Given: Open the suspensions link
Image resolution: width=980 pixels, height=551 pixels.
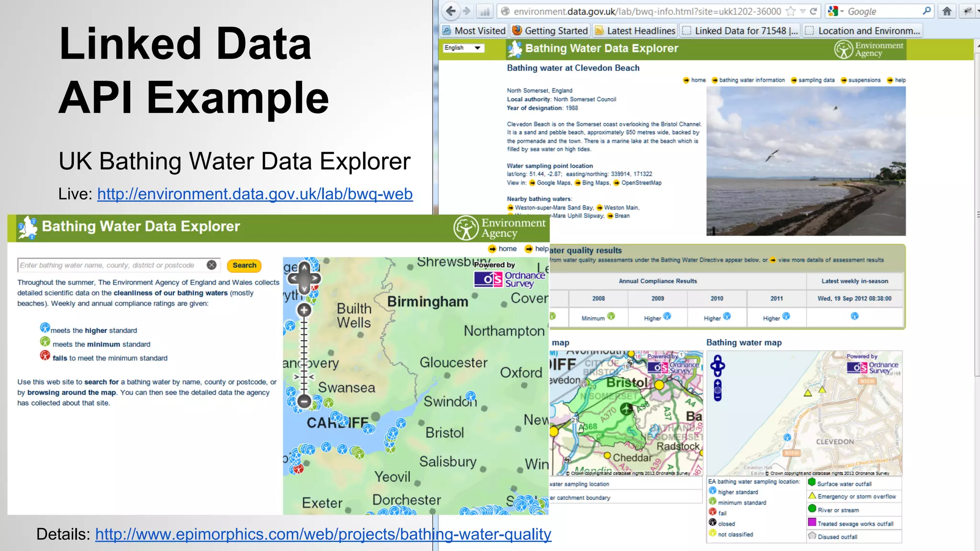Looking at the screenshot, I should (860, 80).
